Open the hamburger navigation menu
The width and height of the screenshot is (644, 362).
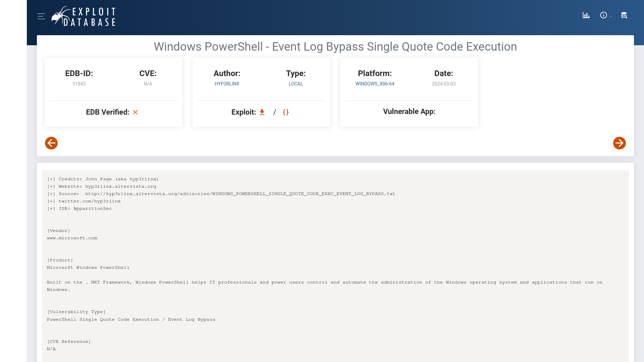pos(41,16)
